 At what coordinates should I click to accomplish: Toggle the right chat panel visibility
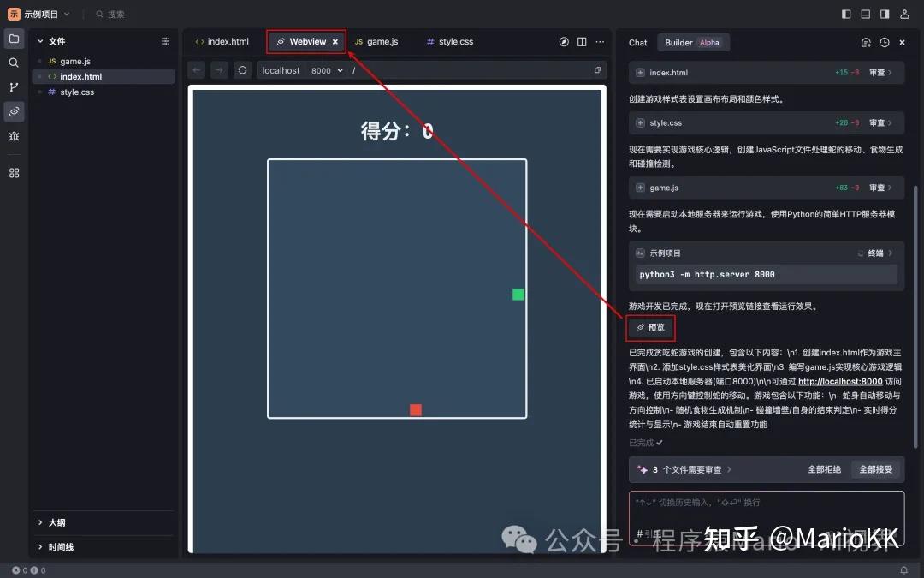pos(886,13)
